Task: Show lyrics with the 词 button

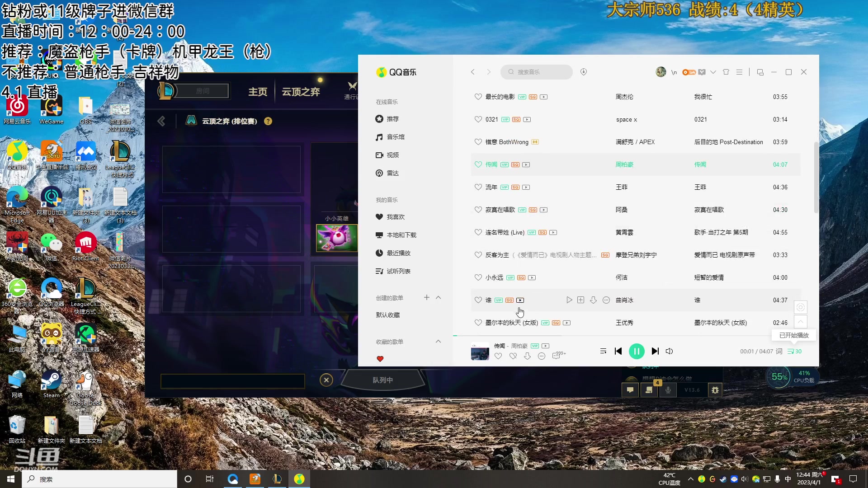Action: point(779,351)
